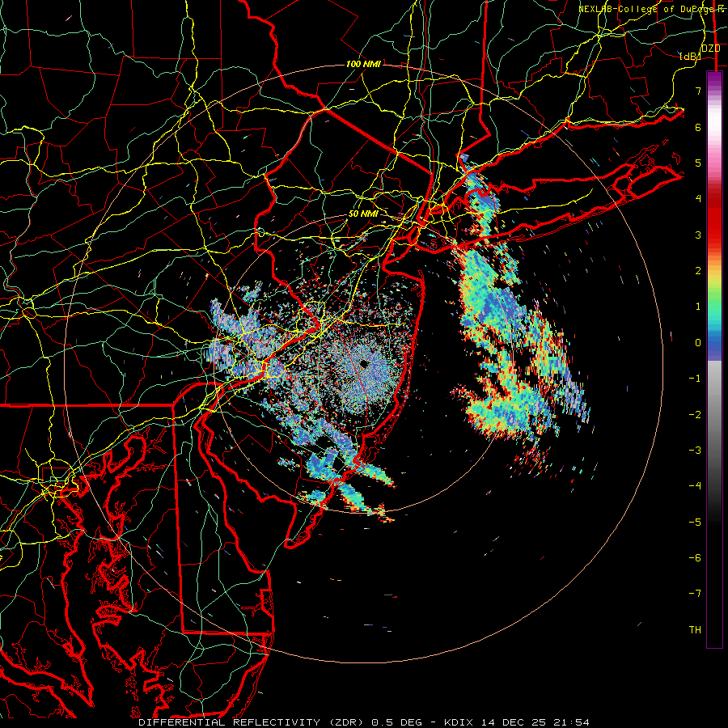Click the "21:54" scan time text
This screenshot has width=728, height=728.
coord(570,722)
